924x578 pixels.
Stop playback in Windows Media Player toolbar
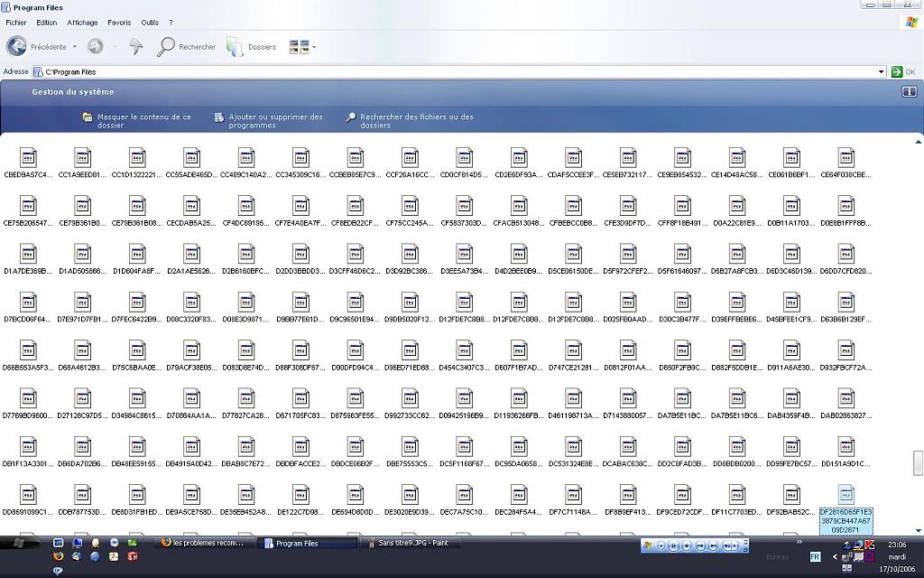tap(687, 545)
